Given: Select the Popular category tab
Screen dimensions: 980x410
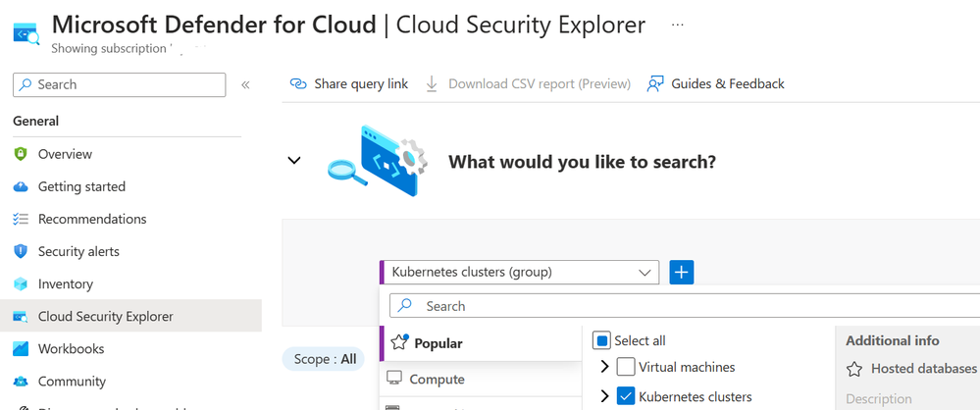Looking at the screenshot, I should coord(481,343).
